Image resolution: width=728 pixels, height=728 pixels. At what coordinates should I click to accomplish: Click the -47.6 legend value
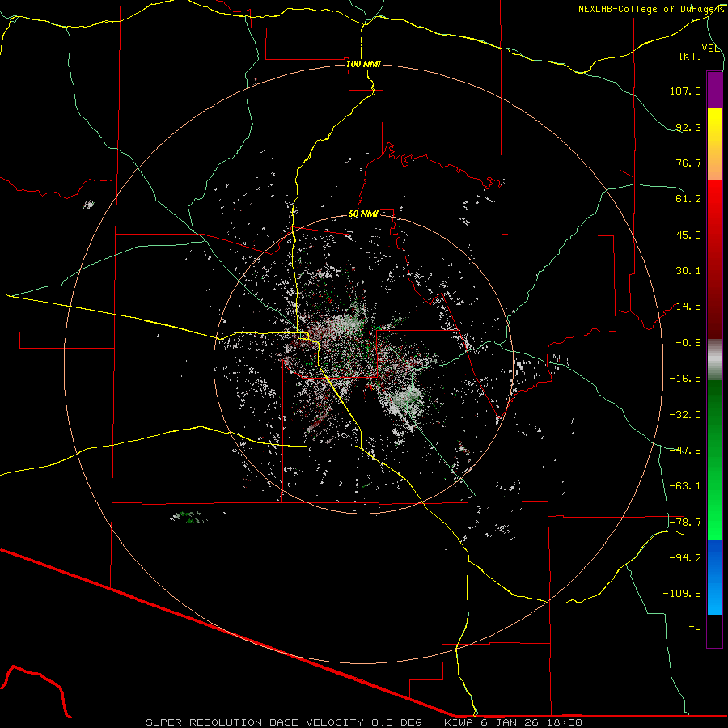pos(685,451)
